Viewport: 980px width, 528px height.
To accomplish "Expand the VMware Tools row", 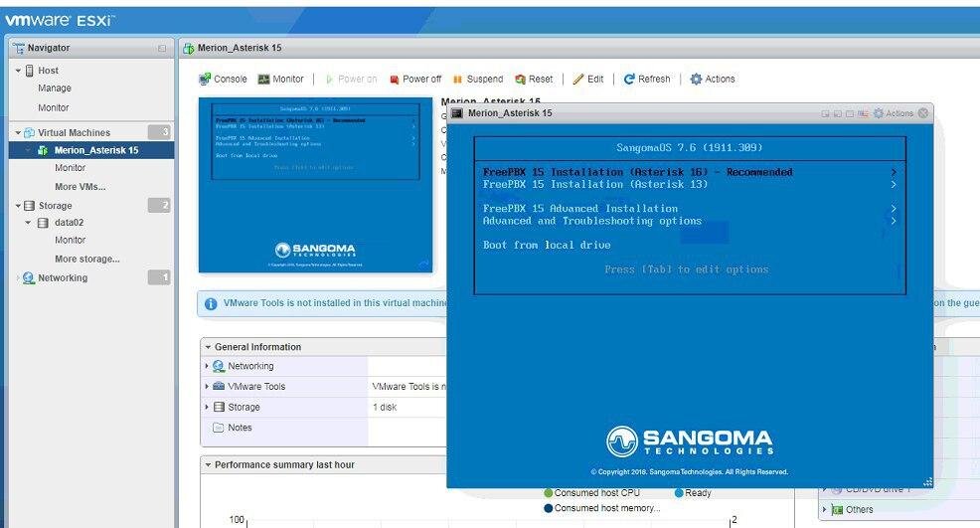I will pos(207,386).
